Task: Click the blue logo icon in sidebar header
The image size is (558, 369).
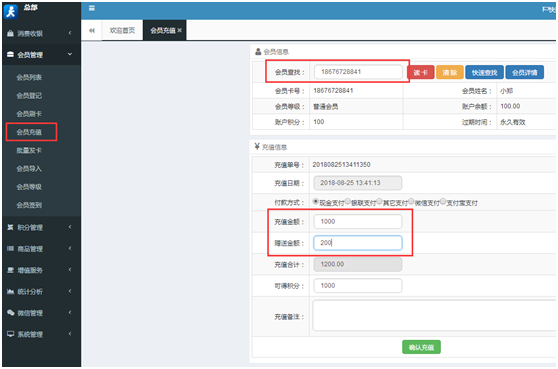Action: coord(11,11)
